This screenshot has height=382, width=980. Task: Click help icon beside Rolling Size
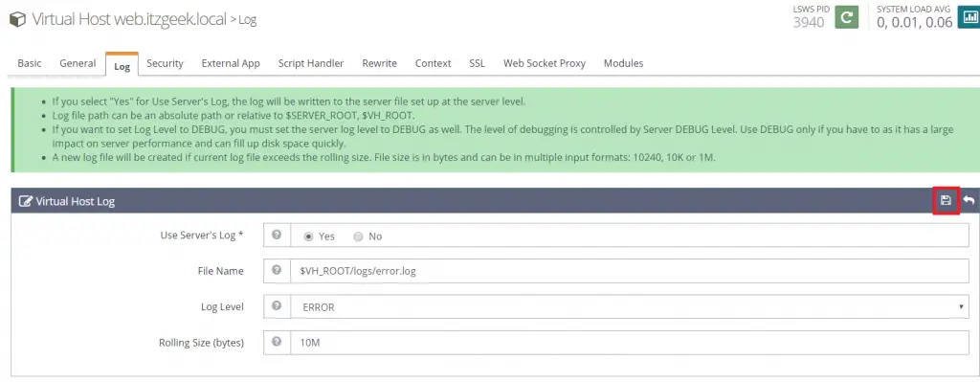(277, 342)
